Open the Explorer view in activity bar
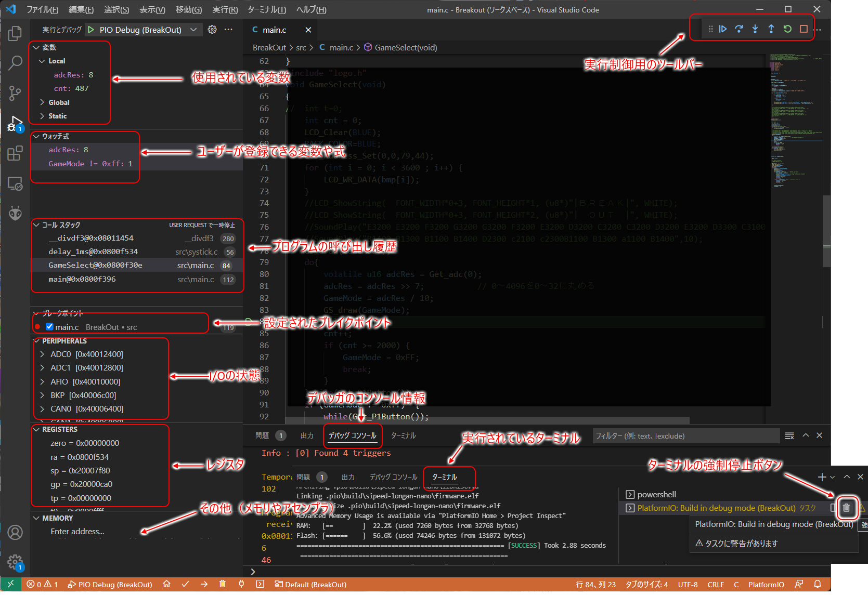The height and width of the screenshot is (595, 868). (15, 34)
